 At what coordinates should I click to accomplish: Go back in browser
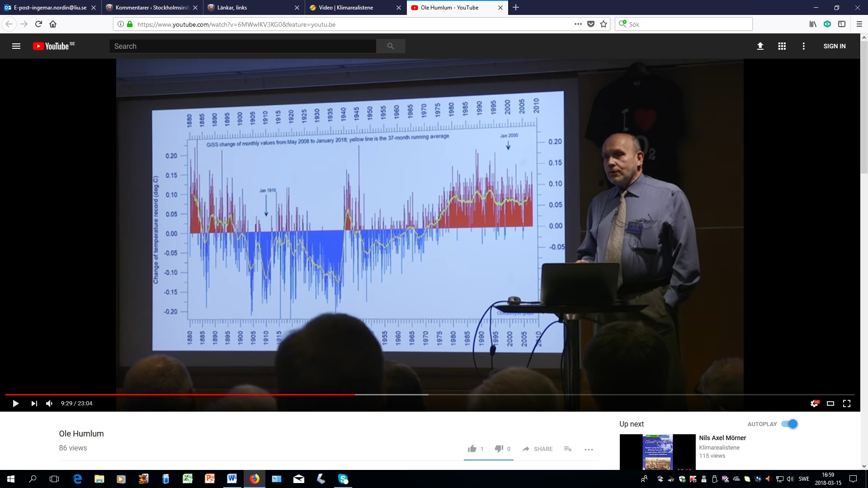(x=9, y=24)
